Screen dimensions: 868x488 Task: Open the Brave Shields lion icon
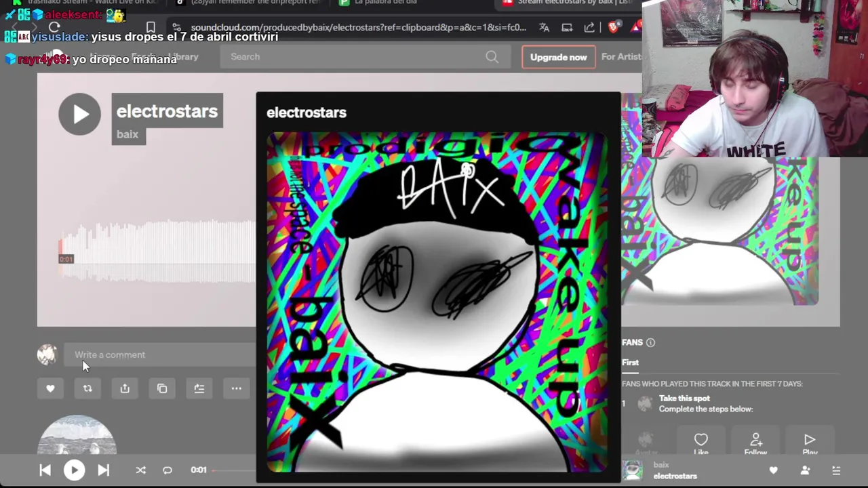tap(614, 27)
